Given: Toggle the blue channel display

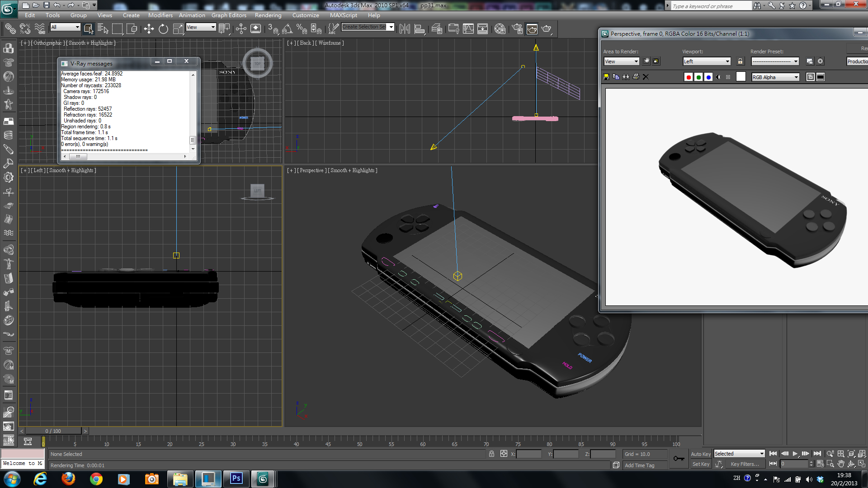Looking at the screenshot, I should point(708,77).
